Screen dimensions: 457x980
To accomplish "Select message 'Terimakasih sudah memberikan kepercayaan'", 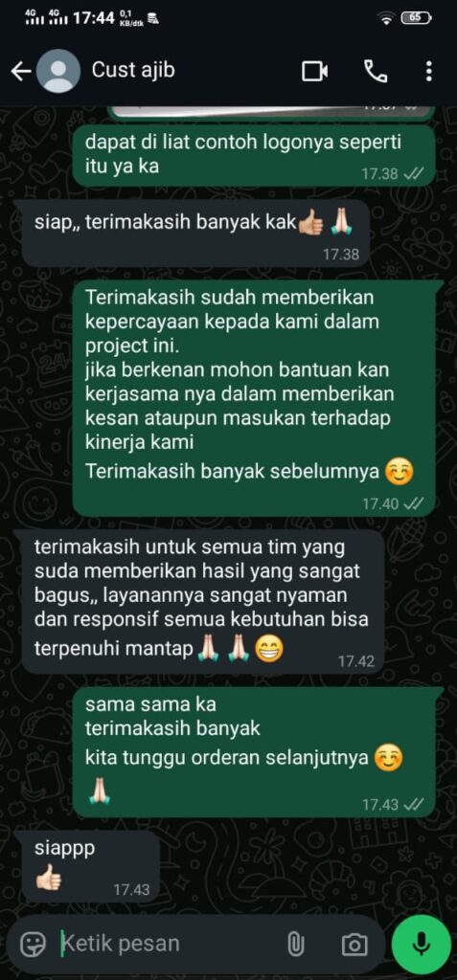I will 254,398.
